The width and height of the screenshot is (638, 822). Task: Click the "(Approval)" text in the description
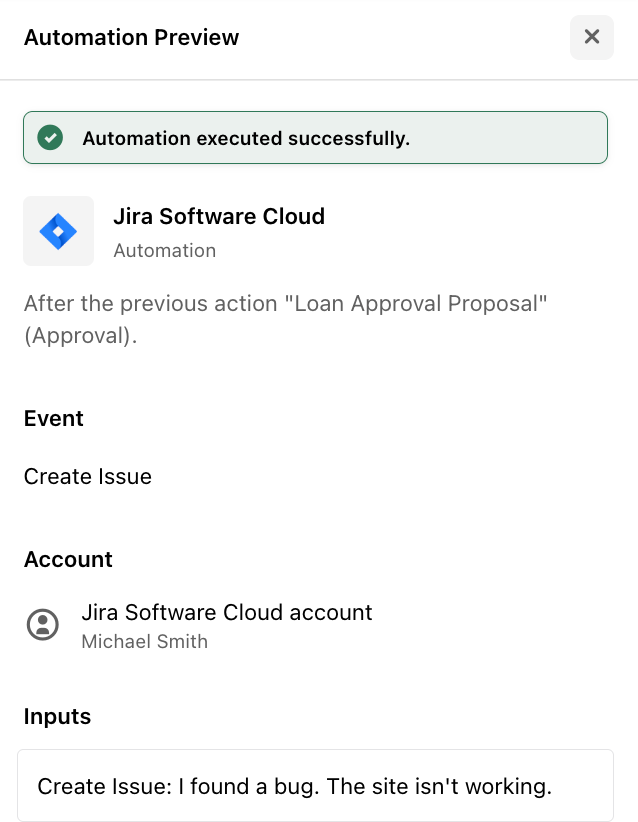click(x=80, y=336)
